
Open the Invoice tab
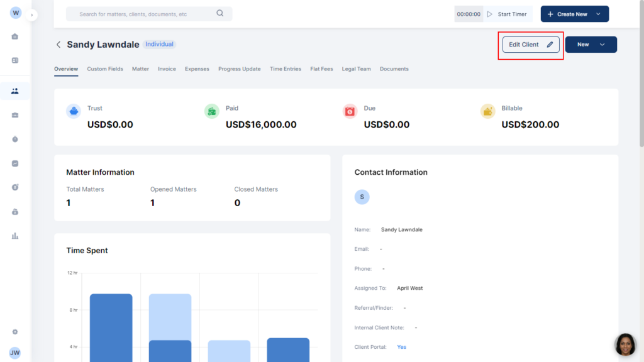click(167, 69)
